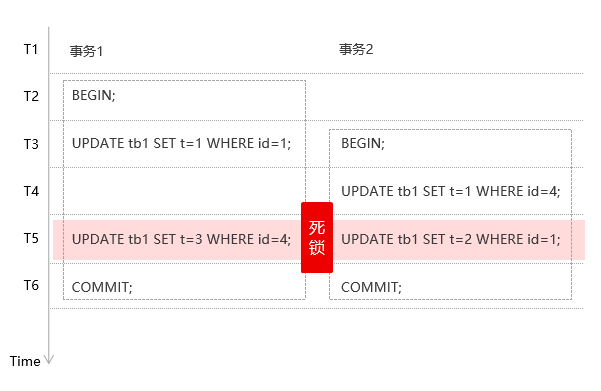Select transaction 2 BEGIN statement

(363, 143)
